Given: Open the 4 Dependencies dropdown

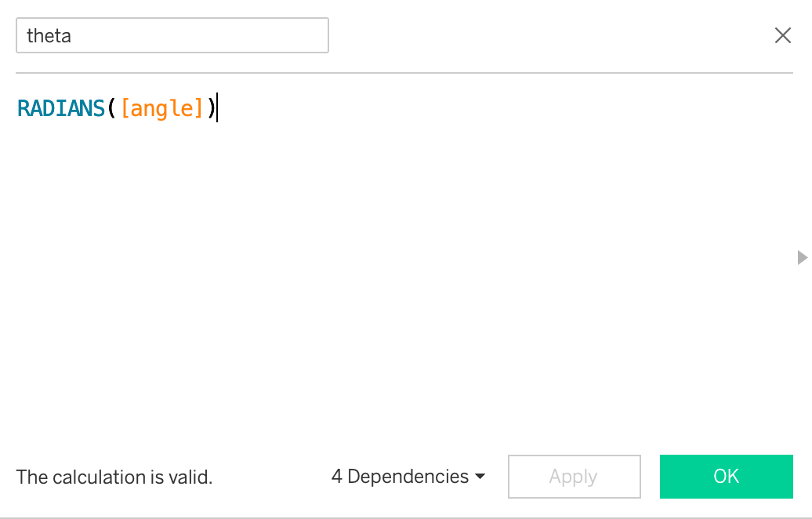Looking at the screenshot, I should 408,477.
